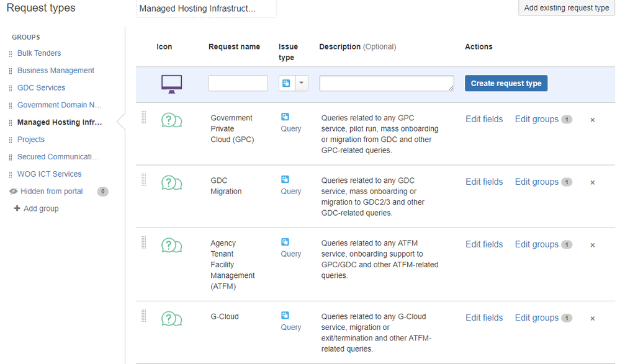The height and width of the screenshot is (364, 620).
Task: Remove the GDC Migration request type
Action: (592, 182)
